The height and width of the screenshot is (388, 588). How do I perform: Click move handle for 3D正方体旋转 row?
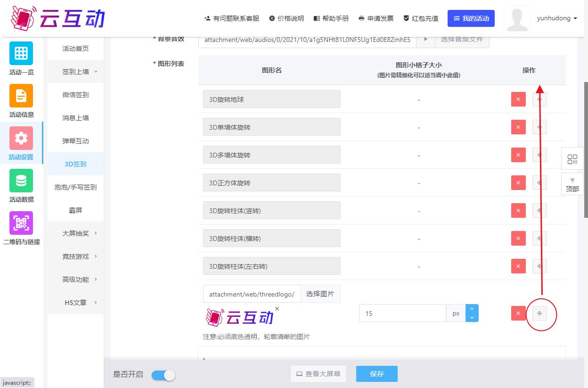click(539, 183)
